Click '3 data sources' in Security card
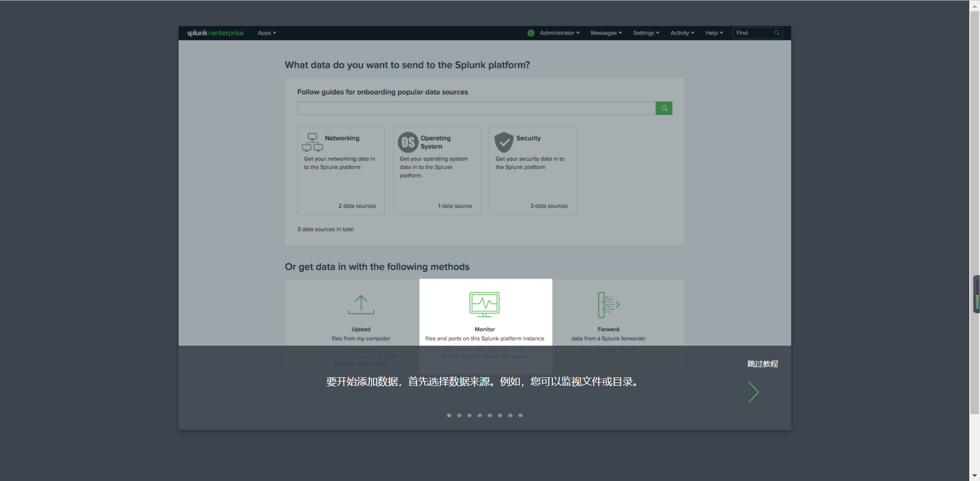Image resolution: width=980 pixels, height=481 pixels. point(549,206)
